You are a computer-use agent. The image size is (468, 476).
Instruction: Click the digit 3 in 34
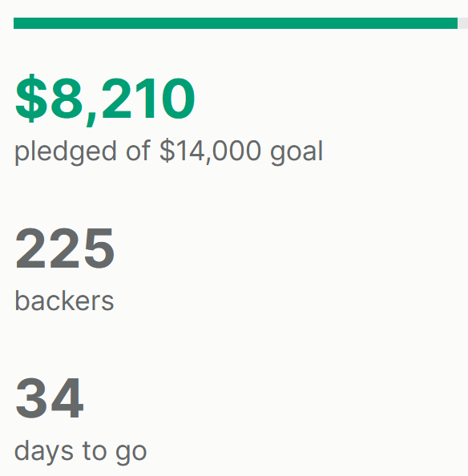31,398
